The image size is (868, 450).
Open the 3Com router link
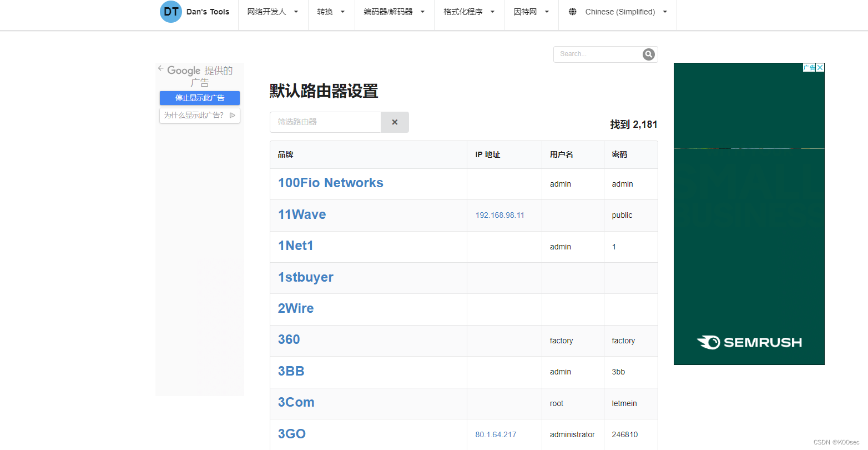click(x=296, y=402)
